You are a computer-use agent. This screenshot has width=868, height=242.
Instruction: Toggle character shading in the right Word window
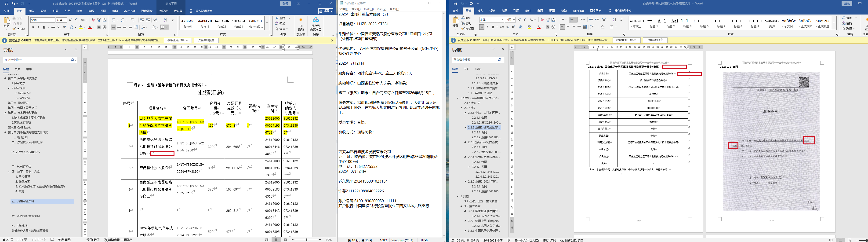click(548, 27)
